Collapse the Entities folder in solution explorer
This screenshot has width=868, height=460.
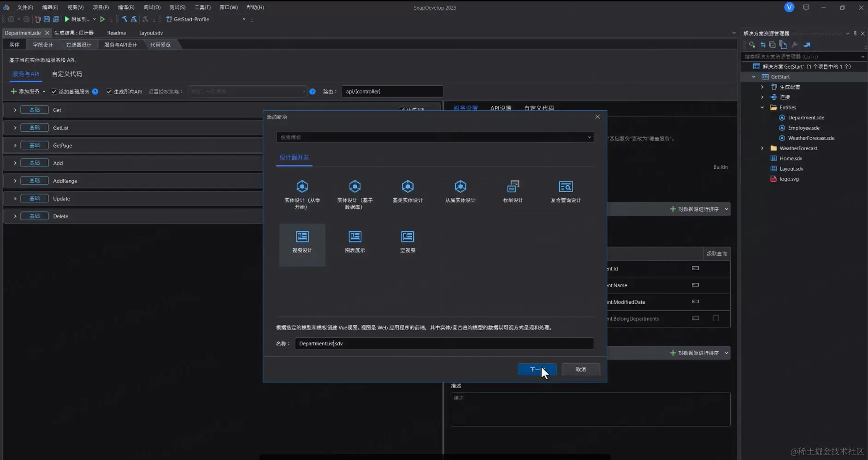pyautogui.click(x=762, y=107)
